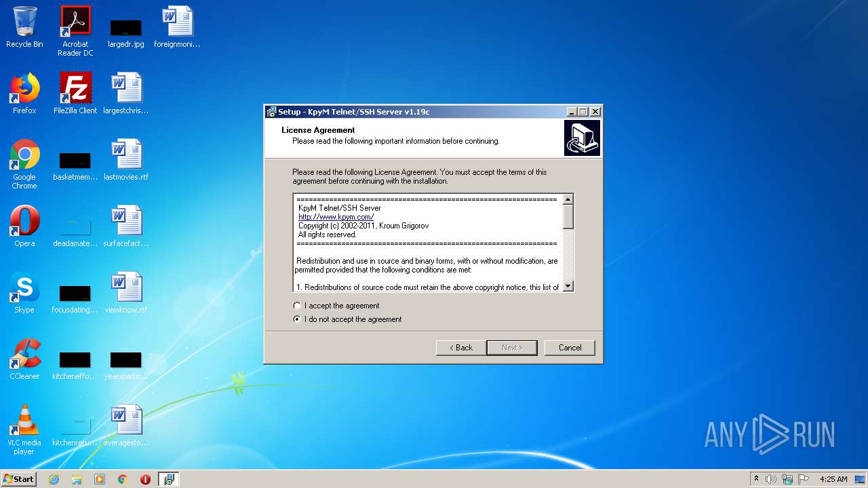Click the 'Copyright (c) 2002-2011, Kroum Grigorov' line
The width and height of the screenshot is (868, 488).
(363, 226)
